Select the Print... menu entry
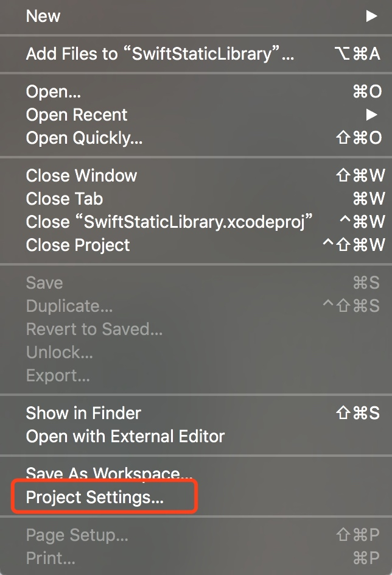 pyautogui.click(x=51, y=558)
